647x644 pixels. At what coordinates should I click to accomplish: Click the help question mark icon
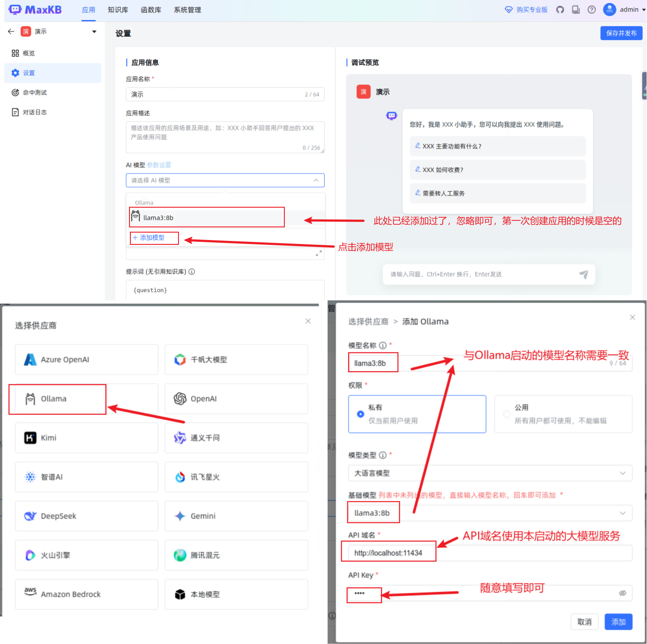pyautogui.click(x=591, y=10)
